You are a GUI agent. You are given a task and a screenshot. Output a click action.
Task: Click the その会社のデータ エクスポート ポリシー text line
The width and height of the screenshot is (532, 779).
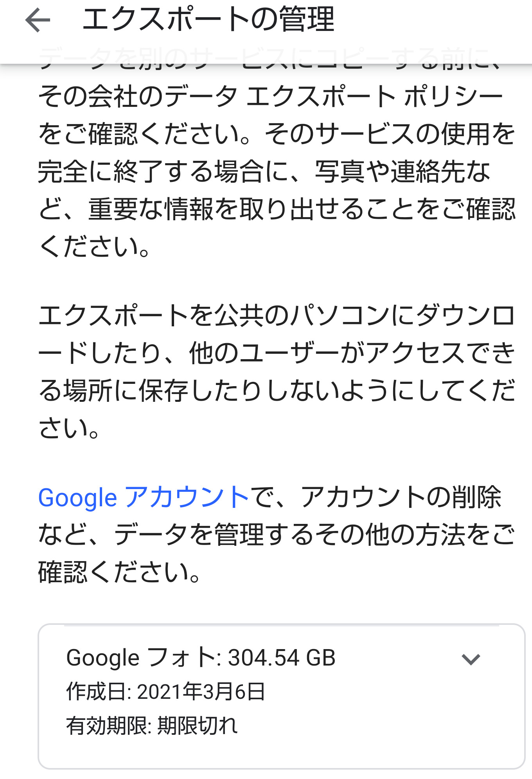pyautogui.click(x=270, y=97)
